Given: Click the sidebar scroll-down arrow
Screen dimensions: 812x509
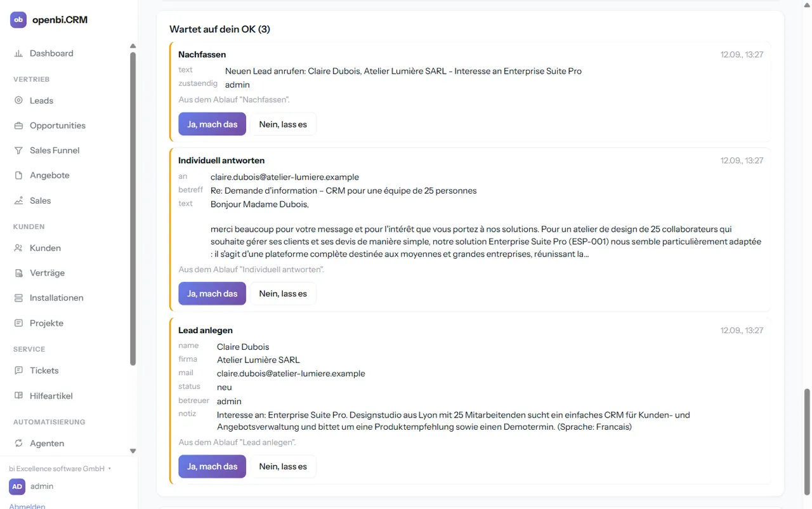Looking at the screenshot, I should click(x=133, y=451).
